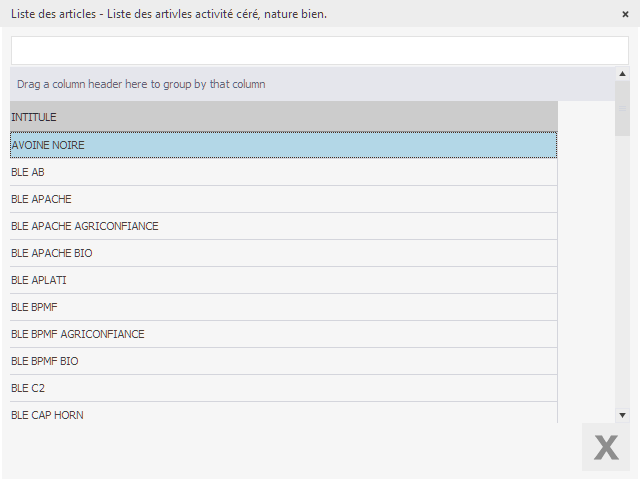Screen dimensions: 640x480
Task: Click the vertical scrollbar thumb
Action: (x=622, y=108)
